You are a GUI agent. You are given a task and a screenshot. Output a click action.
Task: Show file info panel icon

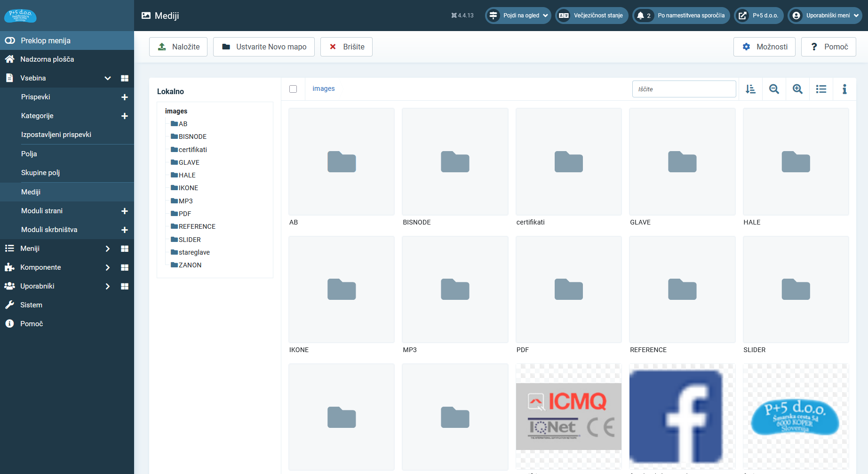[844, 89]
